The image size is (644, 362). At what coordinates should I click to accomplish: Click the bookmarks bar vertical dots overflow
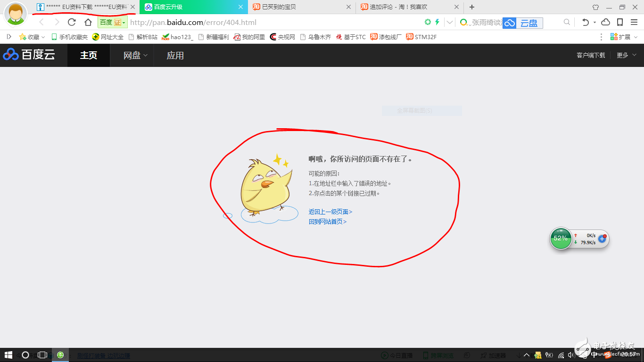coord(601,37)
